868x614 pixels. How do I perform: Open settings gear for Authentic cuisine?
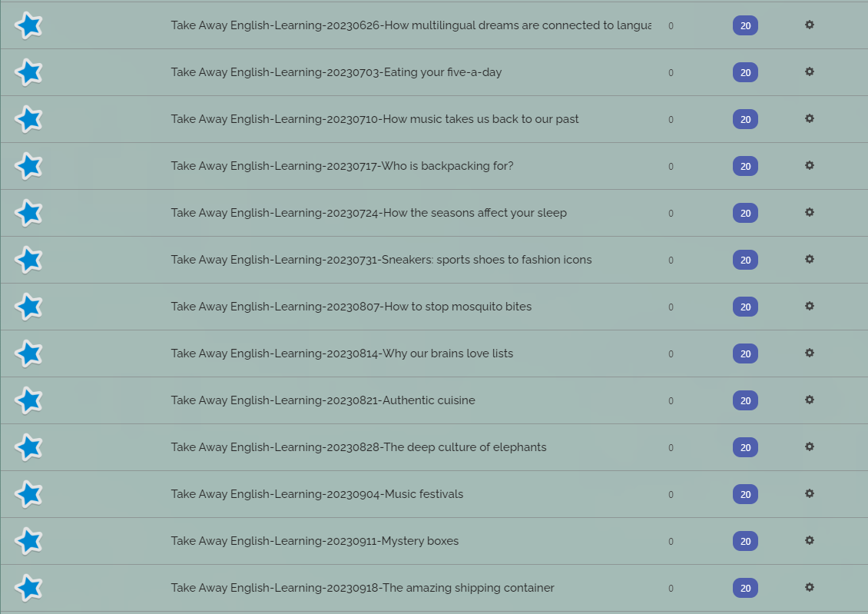tap(810, 400)
